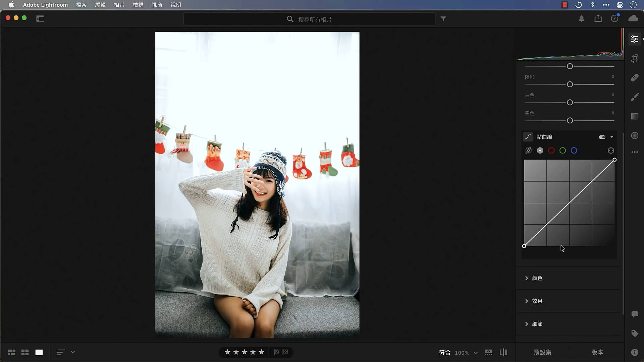The image size is (644, 362).
Task: Toggle the point curve on or off
Action: 602,137
